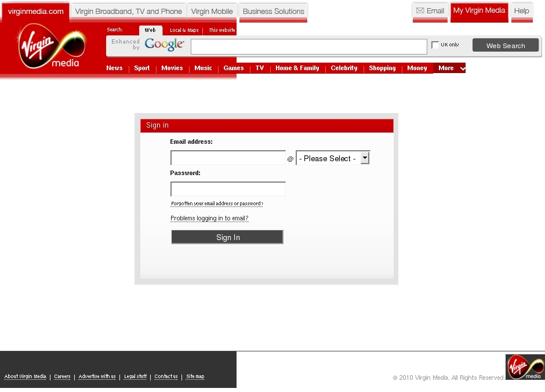Focus the Password input field
The height and width of the screenshot is (392, 545).
(228, 189)
